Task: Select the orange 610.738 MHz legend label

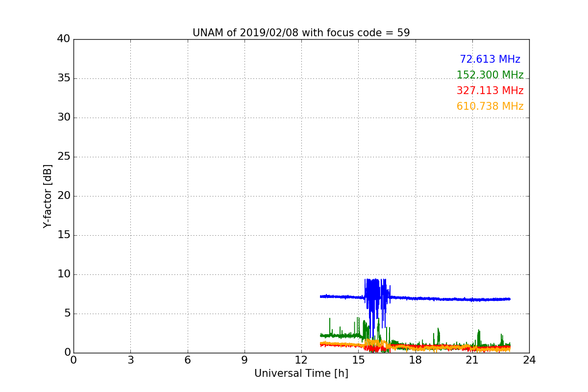Action: click(x=490, y=106)
